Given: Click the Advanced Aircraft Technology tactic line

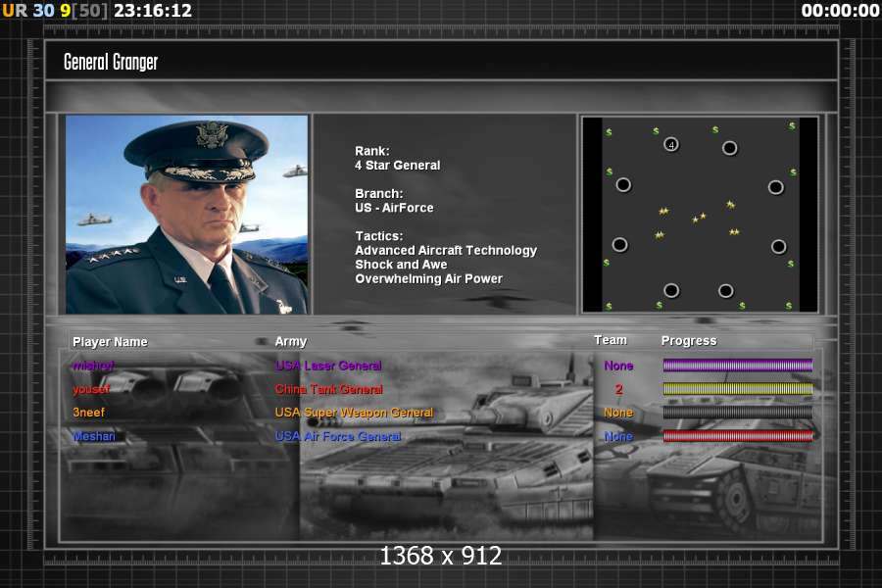Looking at the screenshot, I should [446, 251].
